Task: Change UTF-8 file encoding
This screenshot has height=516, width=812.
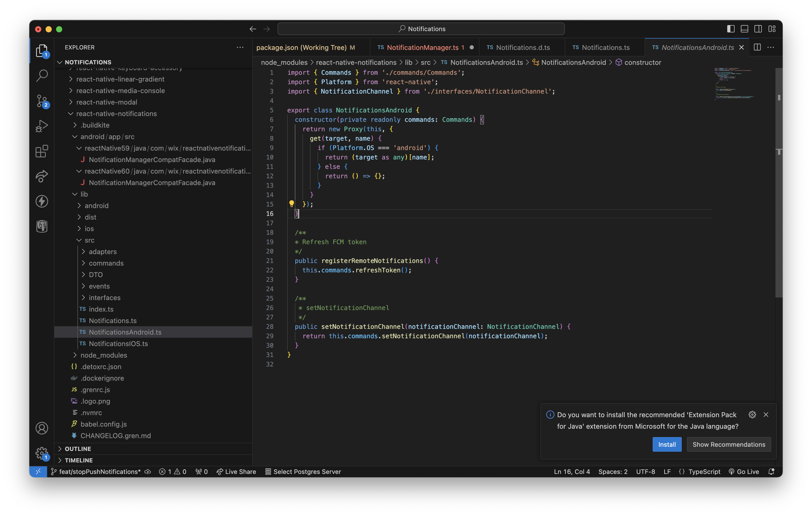Action: point(645,472)
